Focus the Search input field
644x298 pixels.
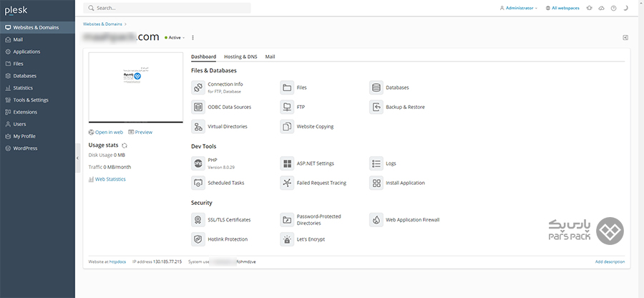tap(167, 8)
